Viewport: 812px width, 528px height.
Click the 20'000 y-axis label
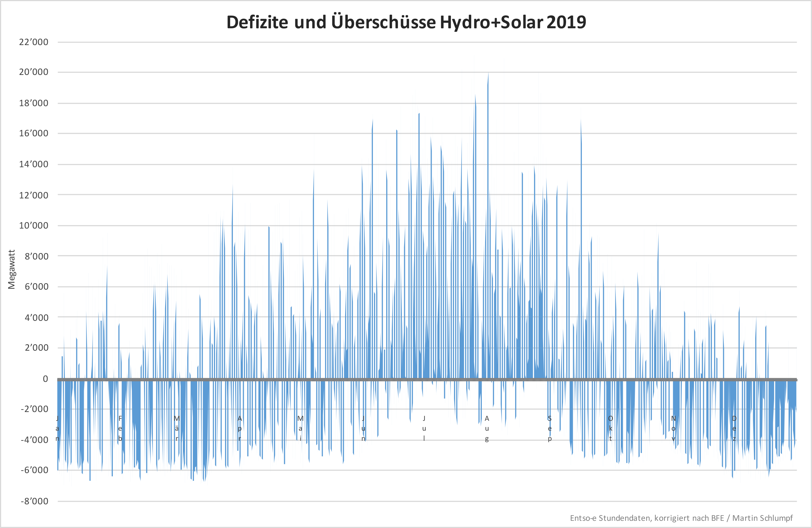[x=33, y=72]
